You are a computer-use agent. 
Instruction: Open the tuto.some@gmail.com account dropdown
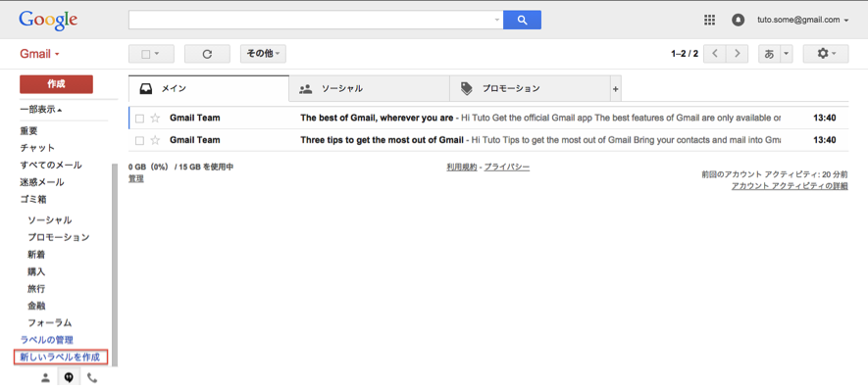click(802, 20)
